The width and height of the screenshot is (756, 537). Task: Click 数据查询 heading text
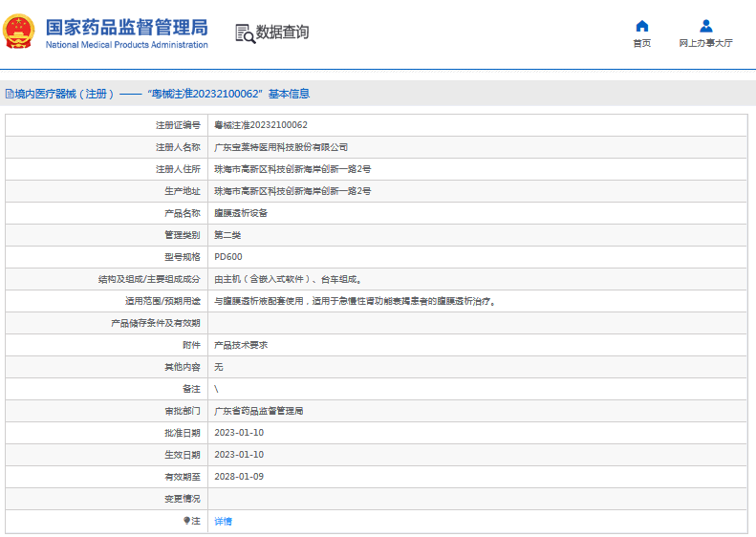pos(282,32)
